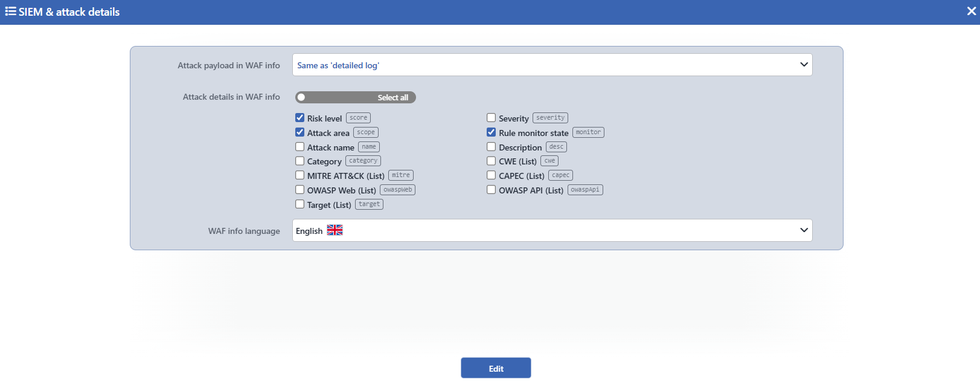
Task: Click the 'cwe' tag badge
Action: click(x=549, y=161)
